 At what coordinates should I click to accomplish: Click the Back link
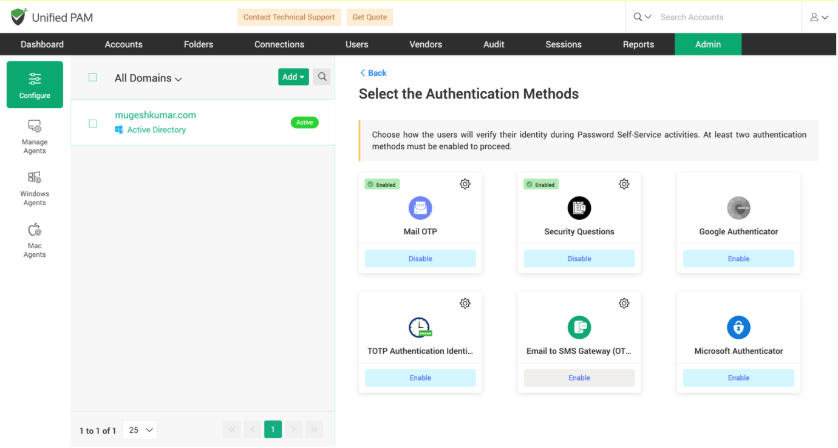(373, 73)
